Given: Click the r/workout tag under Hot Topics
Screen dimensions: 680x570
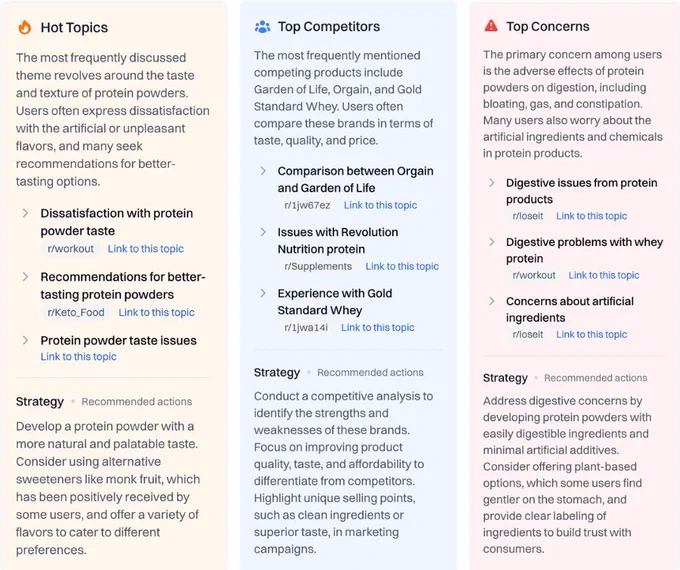Looking at the screenshot, I should [70, 249].
